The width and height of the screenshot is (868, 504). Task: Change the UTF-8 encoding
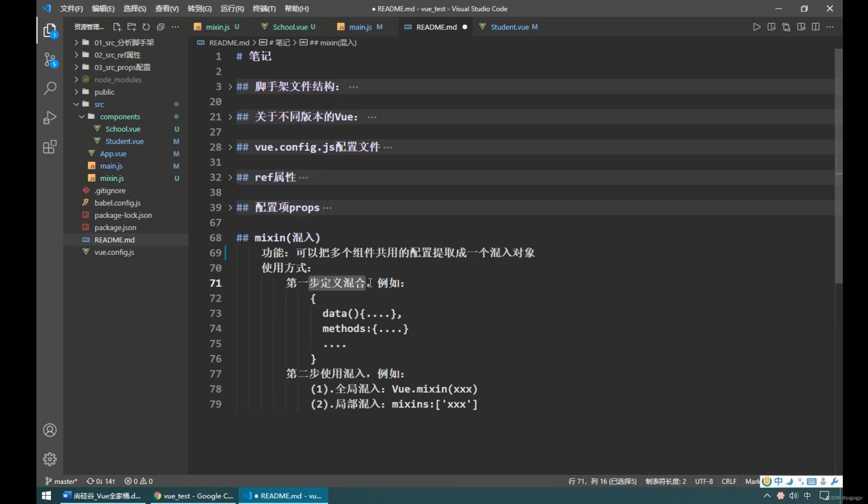tap(703, 481)
